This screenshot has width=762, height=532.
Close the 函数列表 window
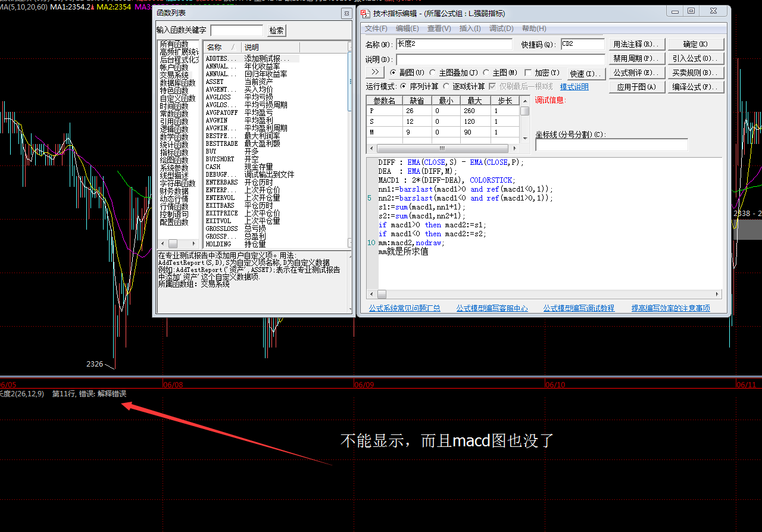[x=346, y=13]
